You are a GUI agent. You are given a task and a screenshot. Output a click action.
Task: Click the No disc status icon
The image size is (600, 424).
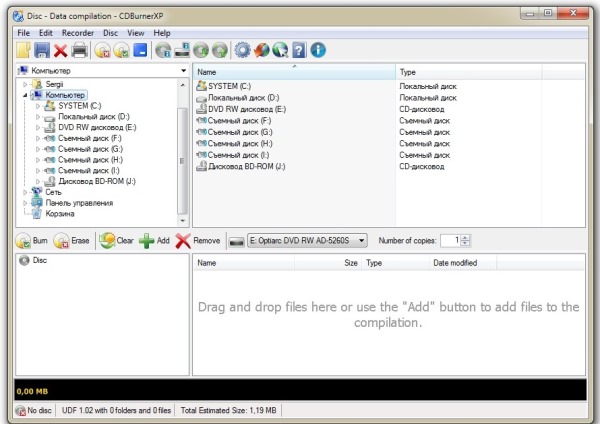coord(20,411)
